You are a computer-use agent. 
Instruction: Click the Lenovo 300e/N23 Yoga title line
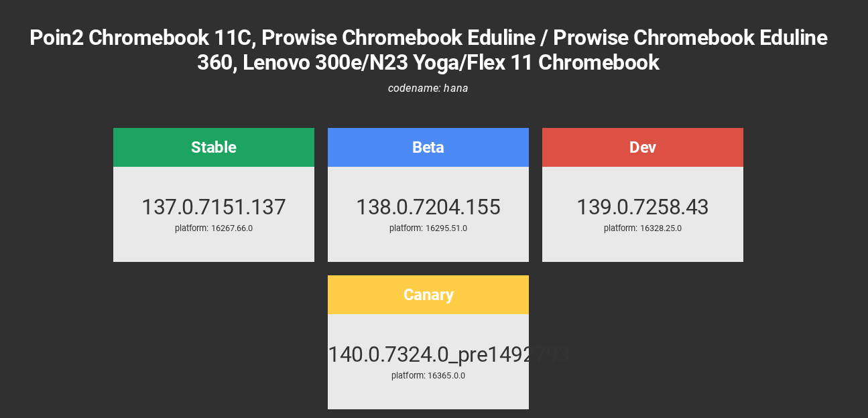pos(428,63)
